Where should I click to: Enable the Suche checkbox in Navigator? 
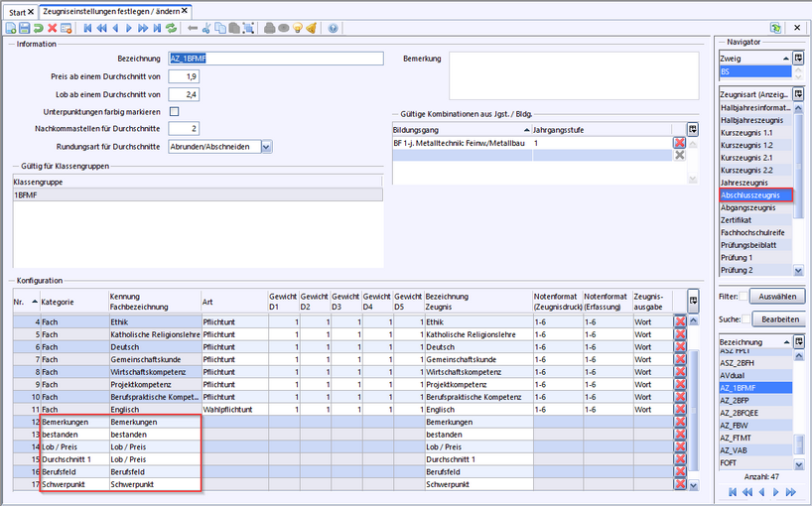744,319
